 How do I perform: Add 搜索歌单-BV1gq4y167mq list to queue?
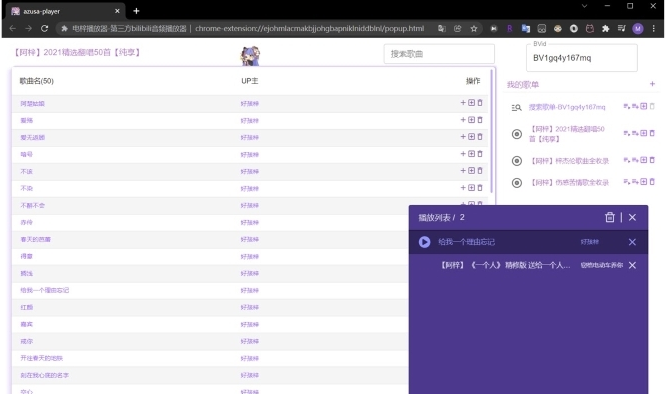coord(635,106)
